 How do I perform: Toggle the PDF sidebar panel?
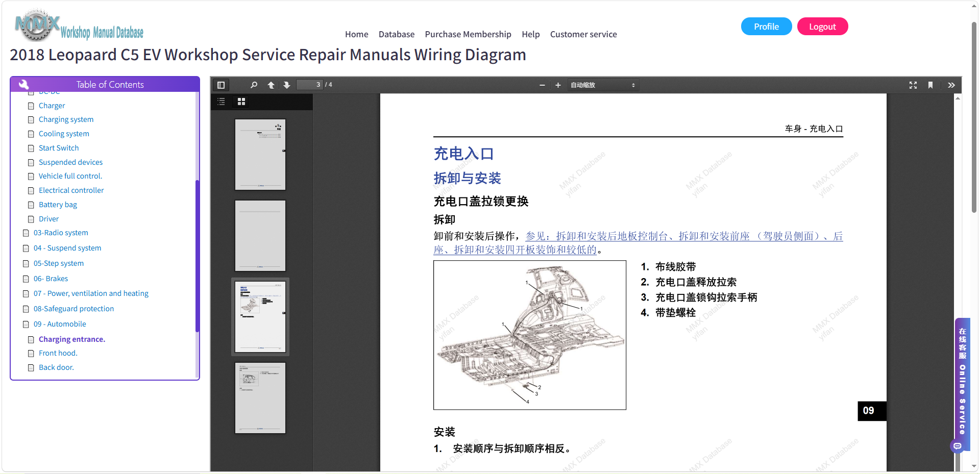click(221, 85)
